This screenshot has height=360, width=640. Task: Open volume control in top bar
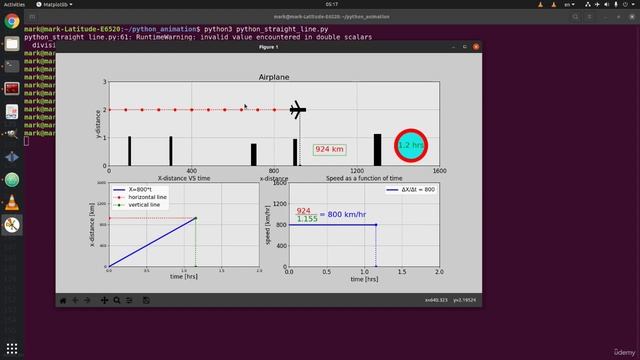pos(607,4)
